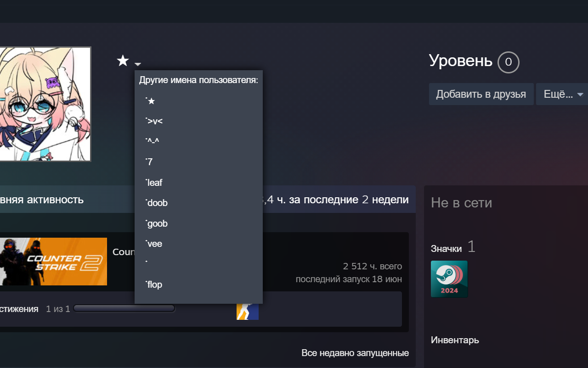This screenshot has width=588, height=368.
Task: Select the '>v<' alias entry
Action: click(154, 121)
